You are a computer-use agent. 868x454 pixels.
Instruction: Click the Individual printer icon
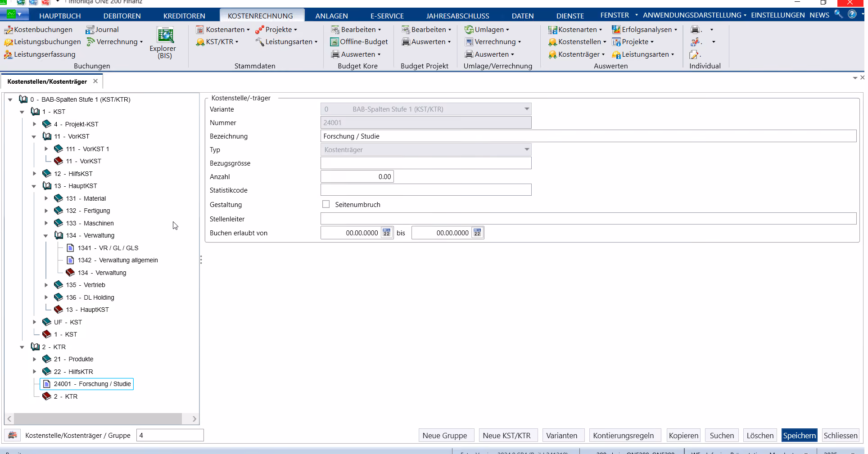coord(696,30)
